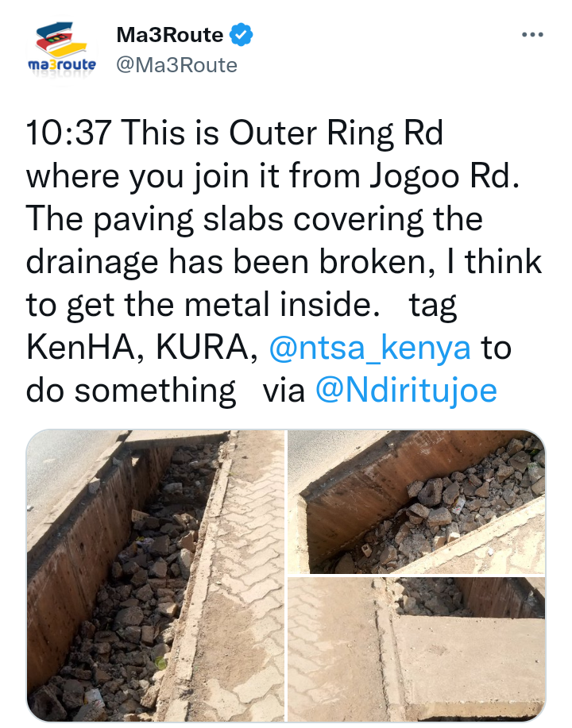The width and height of the screenshot is (572, 728).
Task: Follow the @ntsa_kenya mention link
Action: tap(370, 347)
